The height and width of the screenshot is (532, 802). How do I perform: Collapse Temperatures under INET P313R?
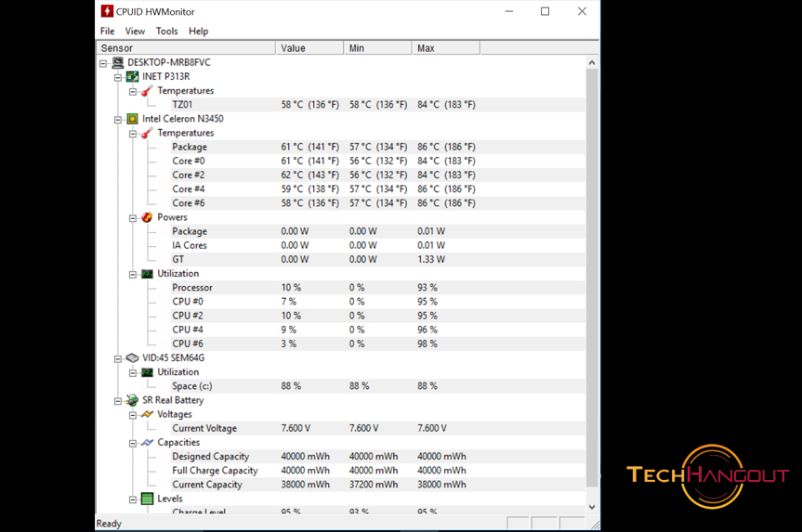tap(133, 92)
